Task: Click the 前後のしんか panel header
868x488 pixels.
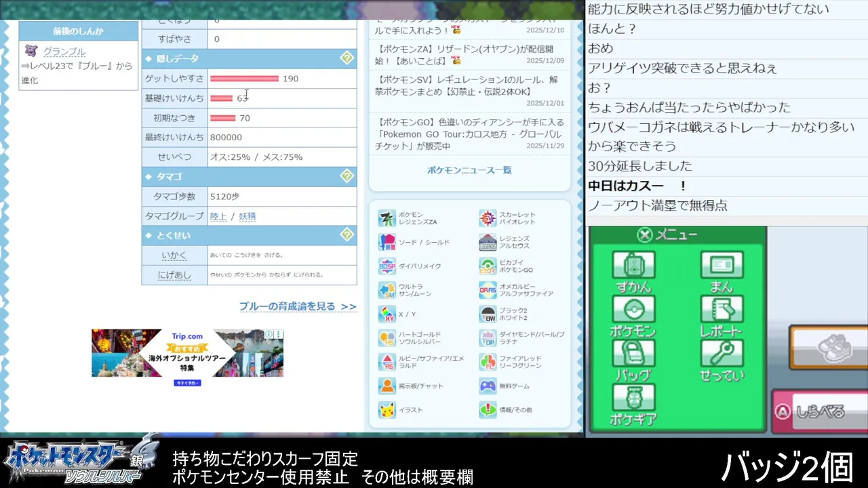Action: tap(79, 31)
